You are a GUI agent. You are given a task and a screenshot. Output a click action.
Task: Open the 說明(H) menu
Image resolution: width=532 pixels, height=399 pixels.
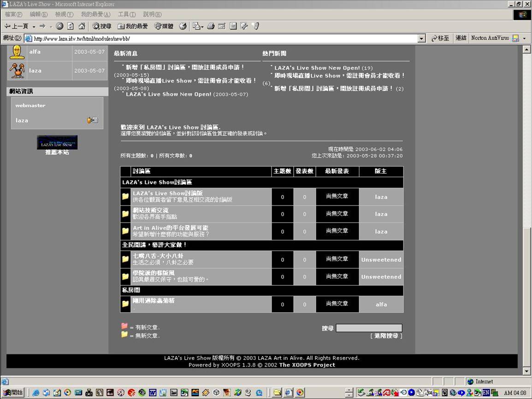click(x=152, y=14)
